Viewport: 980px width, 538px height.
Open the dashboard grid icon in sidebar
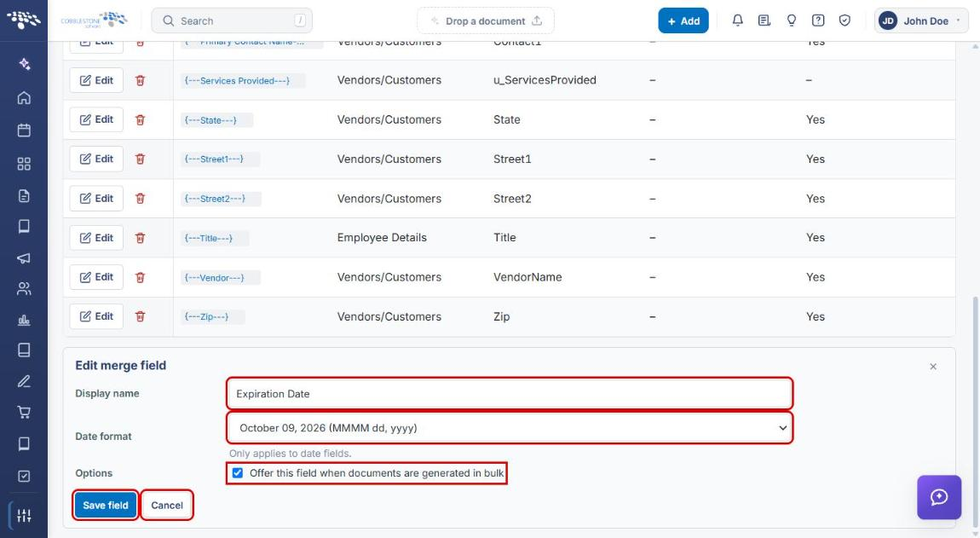pos(24,164)
